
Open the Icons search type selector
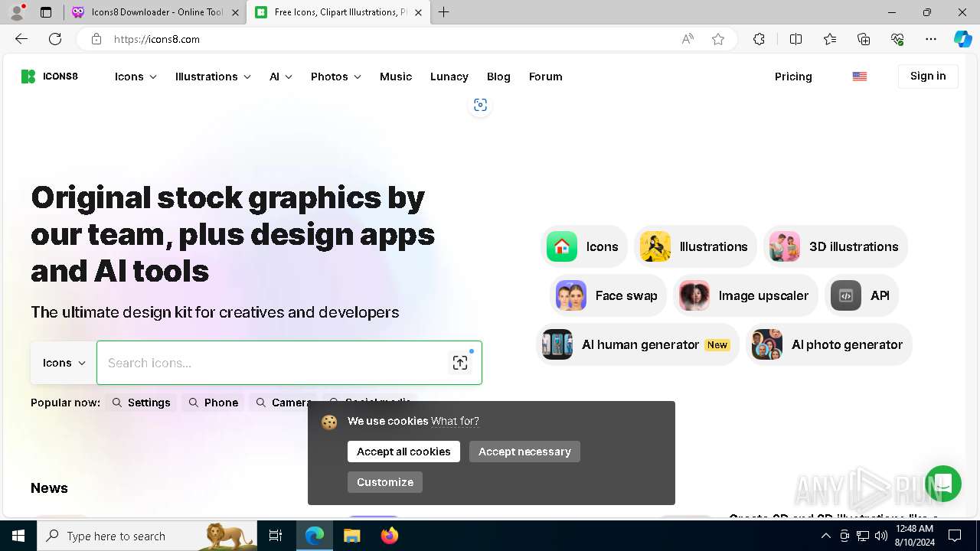click(64, 363)
